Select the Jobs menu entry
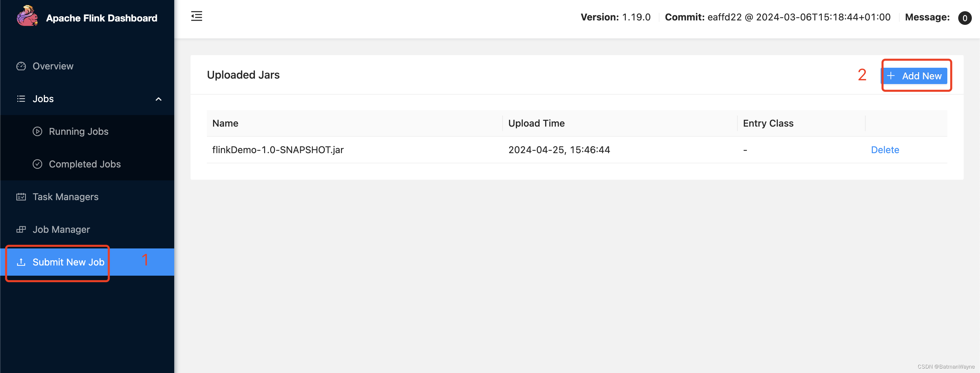The height and width of the screenshot is (373, 980). pyautogui.click(x=87, y=99)
